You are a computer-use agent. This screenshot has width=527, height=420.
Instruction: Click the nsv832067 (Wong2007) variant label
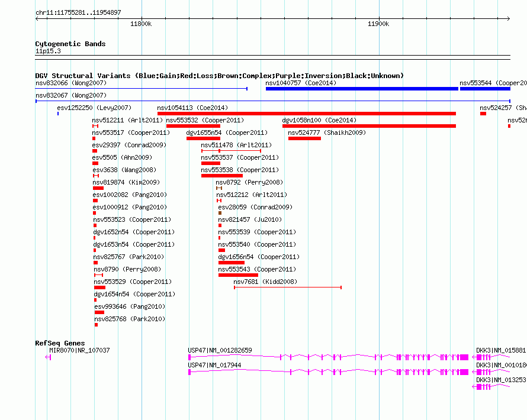pyautogui.click(x=71, y=95)
